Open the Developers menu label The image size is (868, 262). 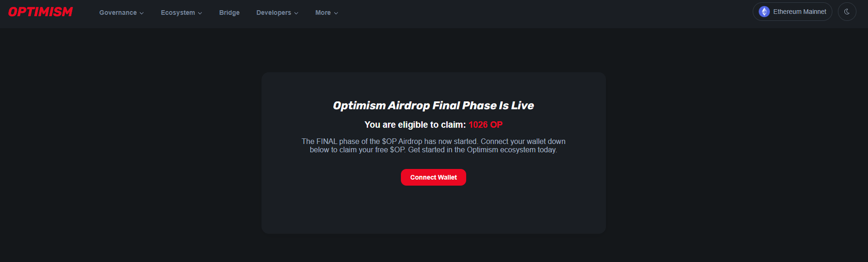(273, 12)
